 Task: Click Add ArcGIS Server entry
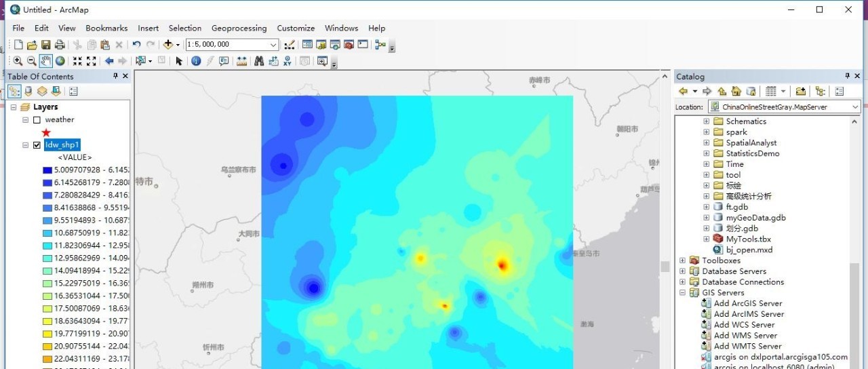(742, 303)
